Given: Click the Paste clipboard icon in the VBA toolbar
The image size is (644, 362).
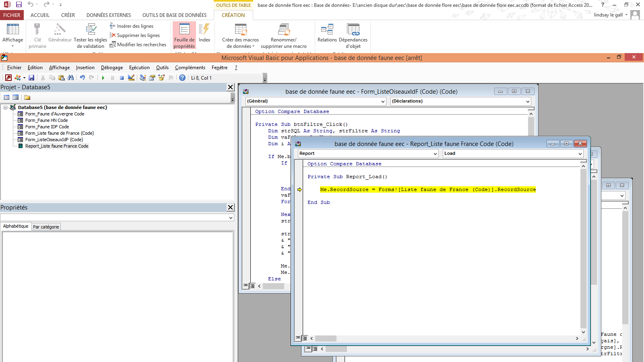Looking at the screenshot, I should (61, 78).
